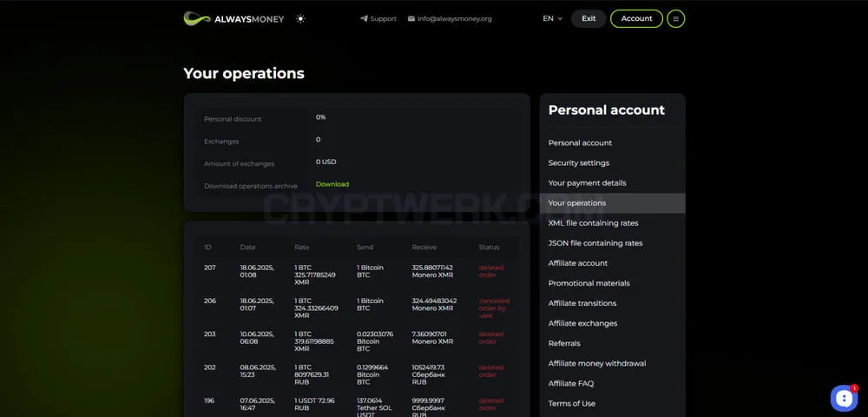Click the Your operations page heading
Screen dimensions: 868x417
click(244, 74)
